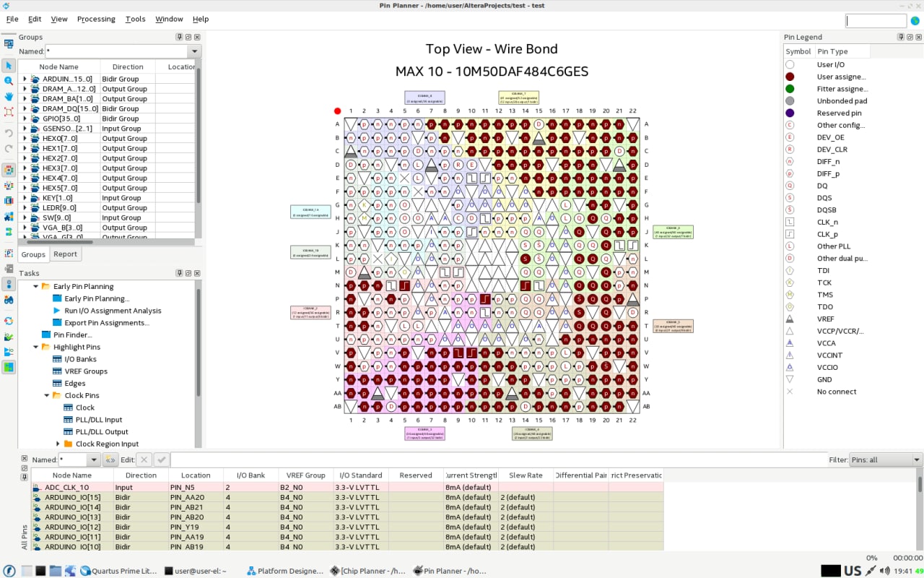Select the VREF Groups highlight item
The width and height of the screenshot is (924, 578).
pyautogui.click(x=86, y=371)
